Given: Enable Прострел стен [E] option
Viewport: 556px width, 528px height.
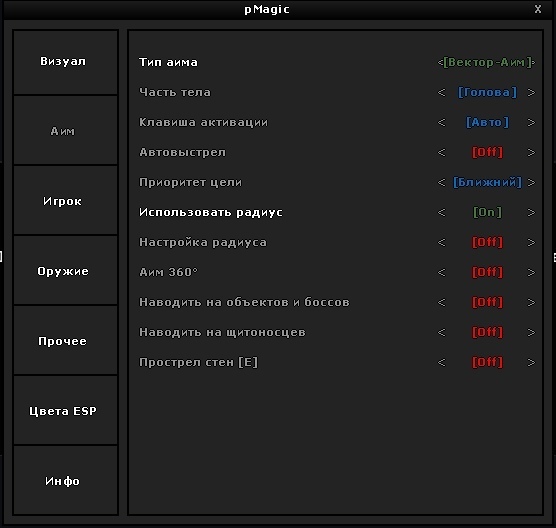Looking at the screenshot, I should coord(487,362).
